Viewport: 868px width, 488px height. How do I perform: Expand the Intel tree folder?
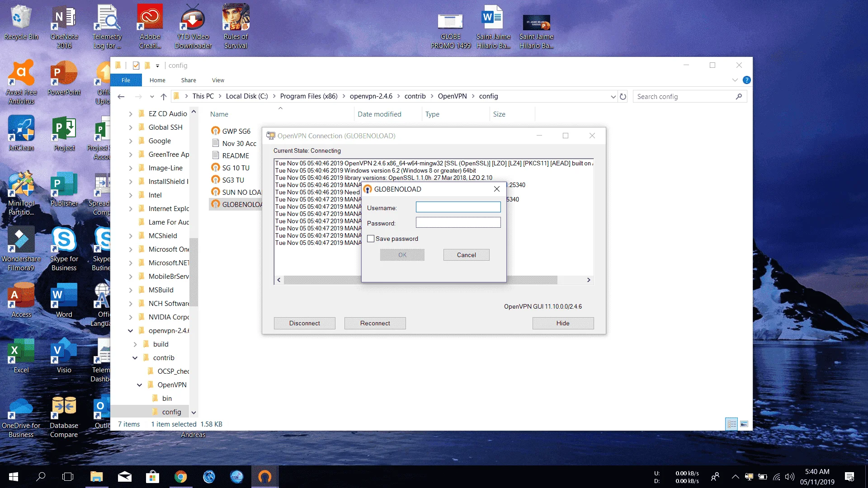[x=131, y=195]
